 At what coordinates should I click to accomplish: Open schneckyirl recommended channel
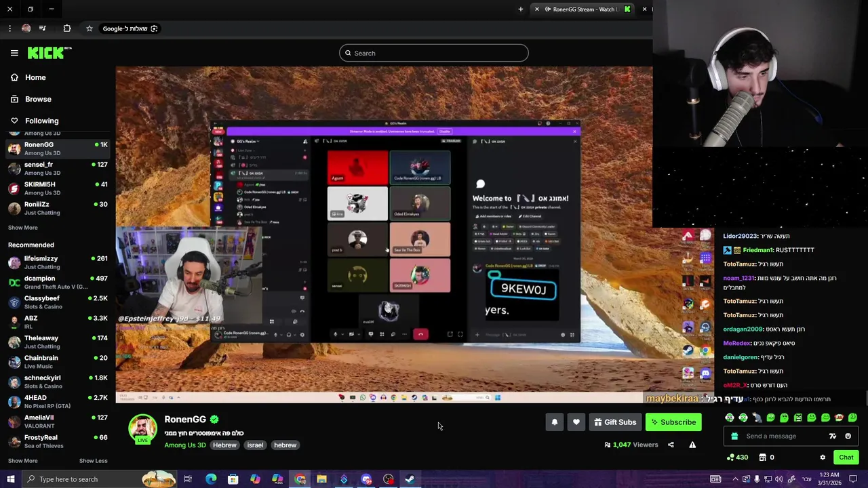click(58, 382)
